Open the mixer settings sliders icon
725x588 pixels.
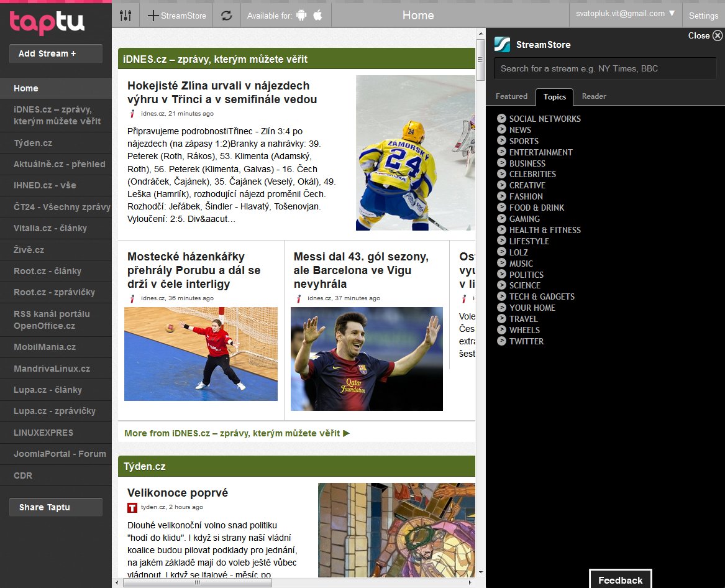(125, 16)
